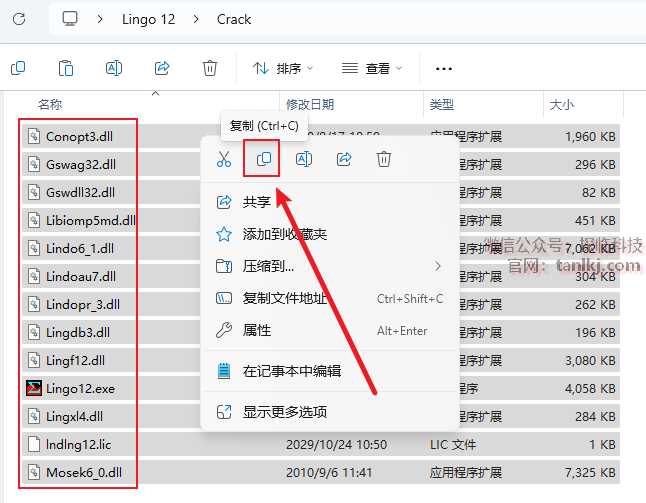The height and width of the screenshot is (503, 646).
Task: Select the Lingxl4.dll file
Action: coord(74,416)
